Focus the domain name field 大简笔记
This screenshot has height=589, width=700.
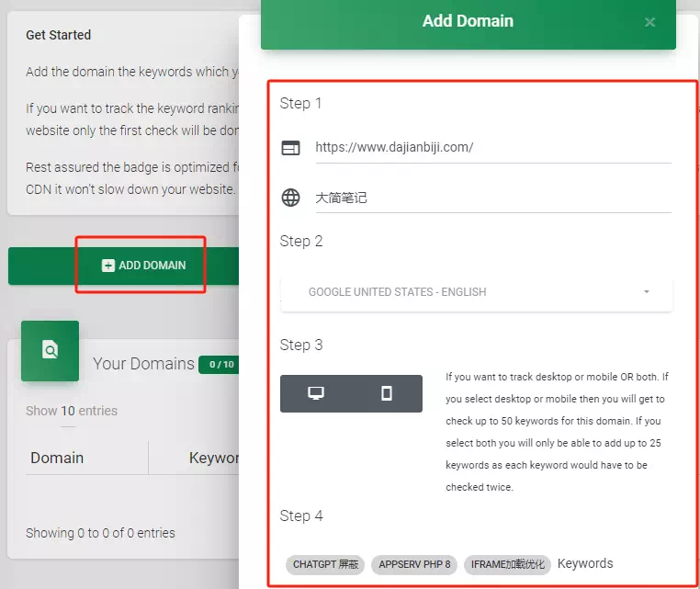492,198
